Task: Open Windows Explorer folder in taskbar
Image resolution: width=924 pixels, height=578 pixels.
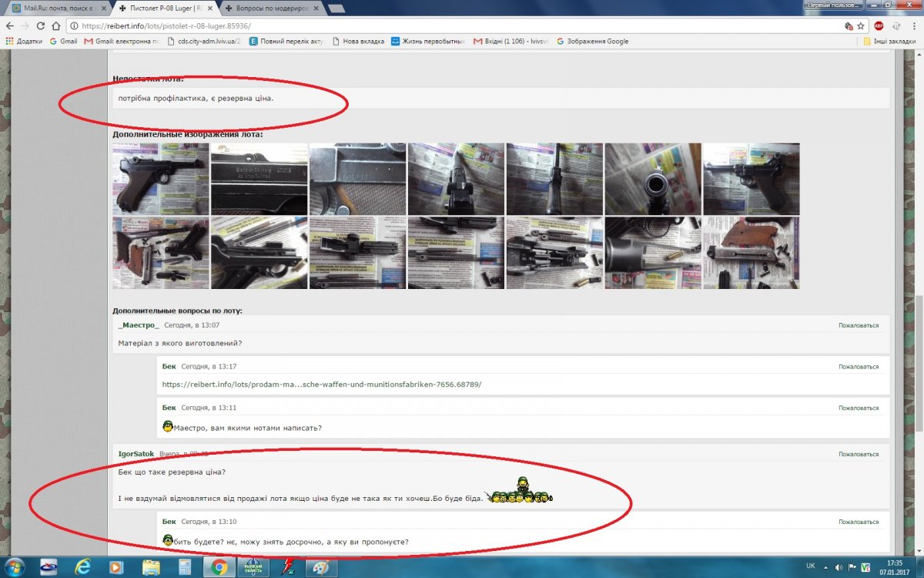Action: [151, 568]
